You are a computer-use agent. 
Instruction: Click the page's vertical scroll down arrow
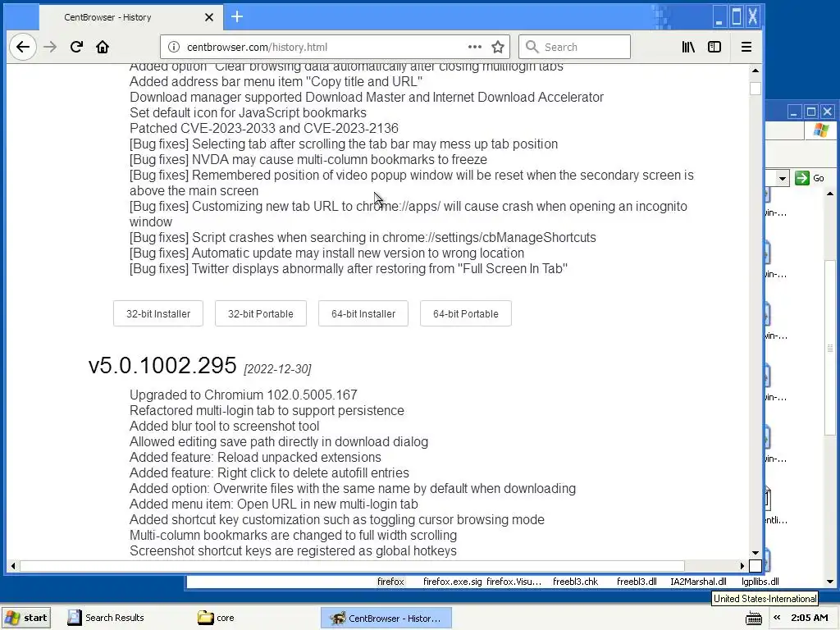[x=756, y=553]
